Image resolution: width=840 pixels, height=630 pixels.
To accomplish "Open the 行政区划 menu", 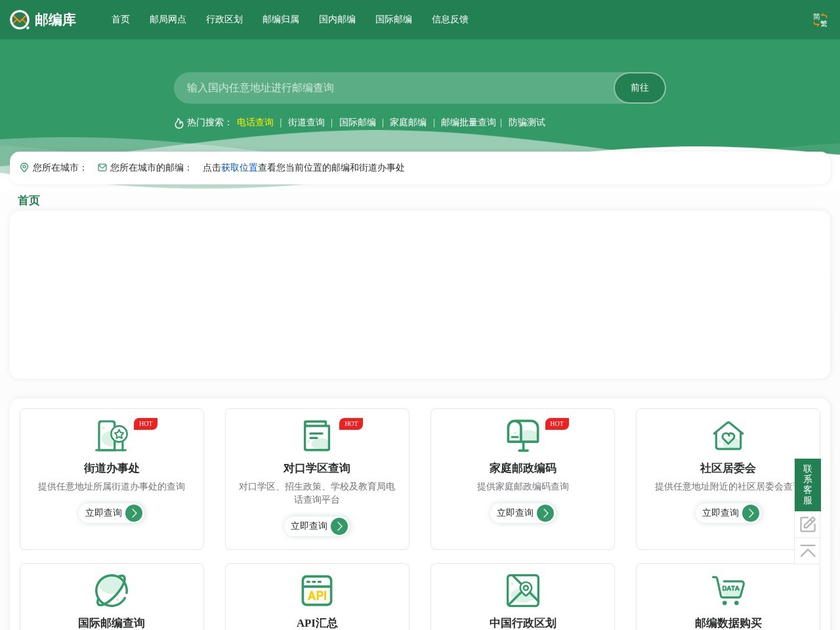I will [224, 20].
